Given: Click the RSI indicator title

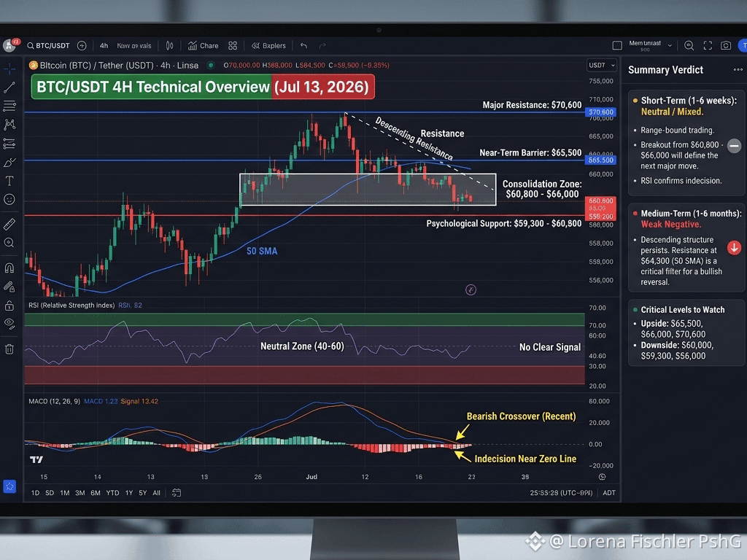Looking at the screenshot, I should (x=71, y=306).
